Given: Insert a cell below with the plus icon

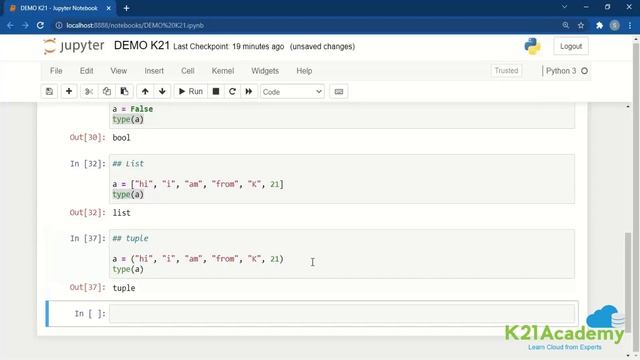Looking at the screenshot, I should 69,91.
